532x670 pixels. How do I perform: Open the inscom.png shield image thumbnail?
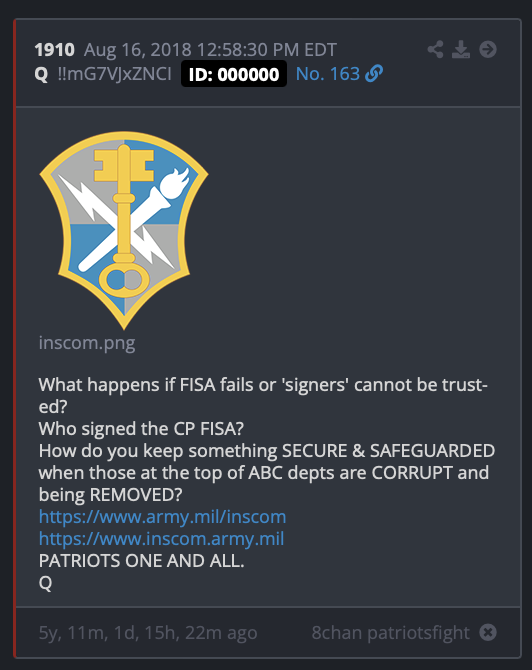pos(124,230)
